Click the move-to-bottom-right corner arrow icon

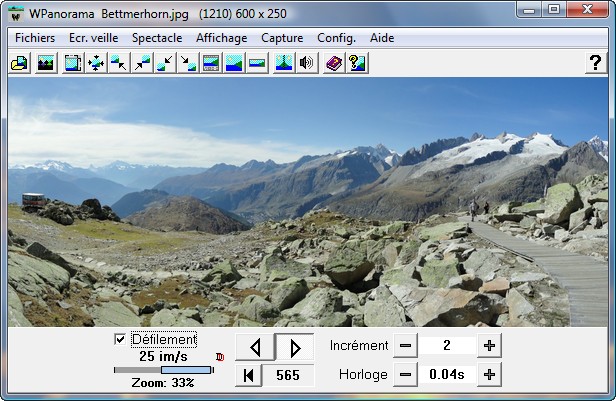(188, 63)
